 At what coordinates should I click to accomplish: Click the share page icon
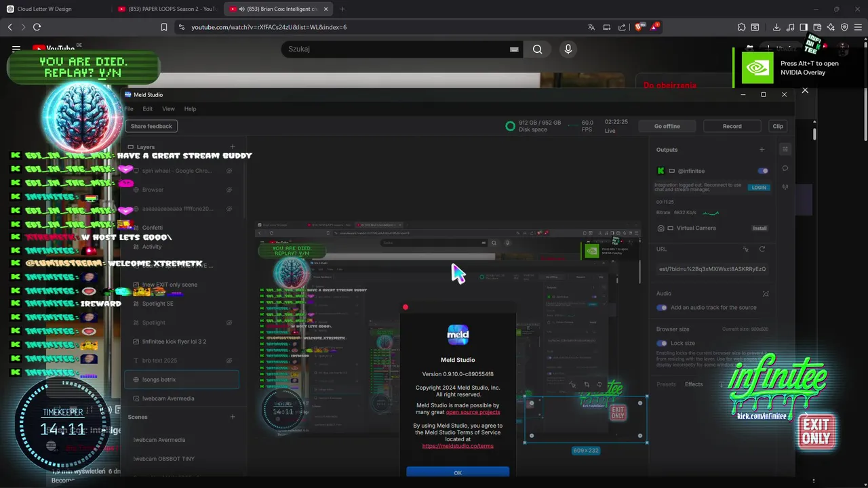[622, 27]
